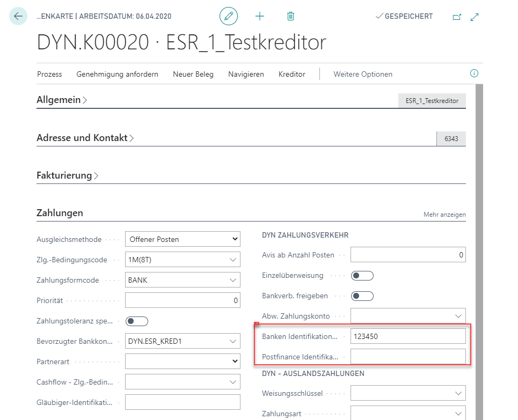Open card in new window icon
Screen dimensions: 518x420
[x=457, y=17]
